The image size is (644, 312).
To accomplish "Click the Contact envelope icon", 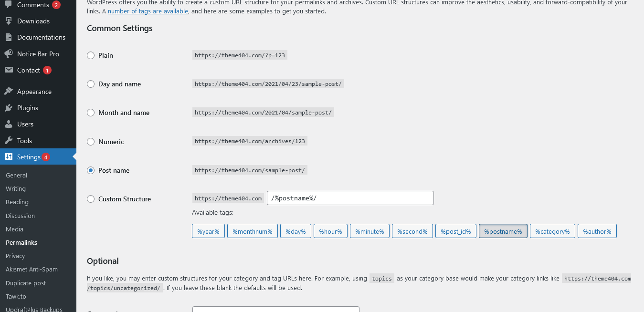I will coord(9,70).
